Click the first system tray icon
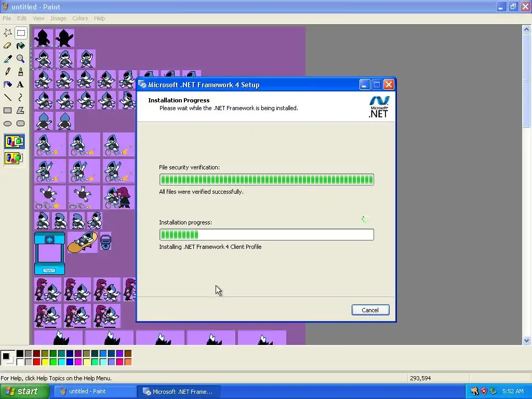 tap(474, 392)
